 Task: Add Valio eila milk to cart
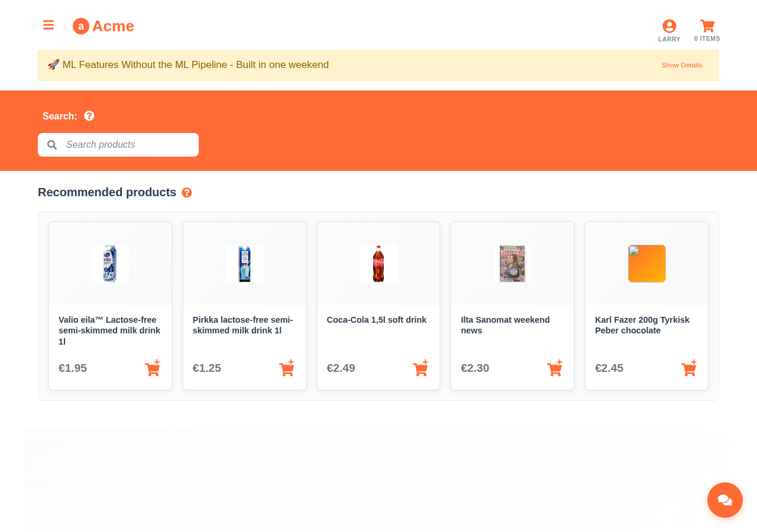tap(153, 368)
